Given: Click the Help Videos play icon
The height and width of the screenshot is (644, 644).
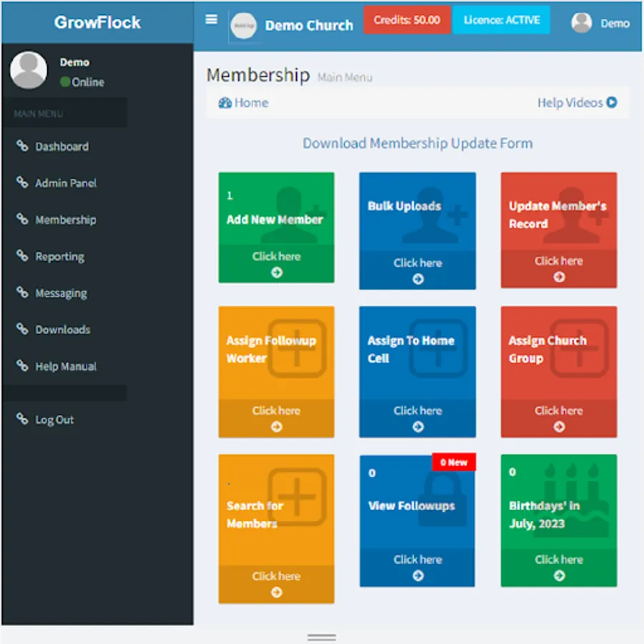Looking at the screenshot, I should (612, 102).
